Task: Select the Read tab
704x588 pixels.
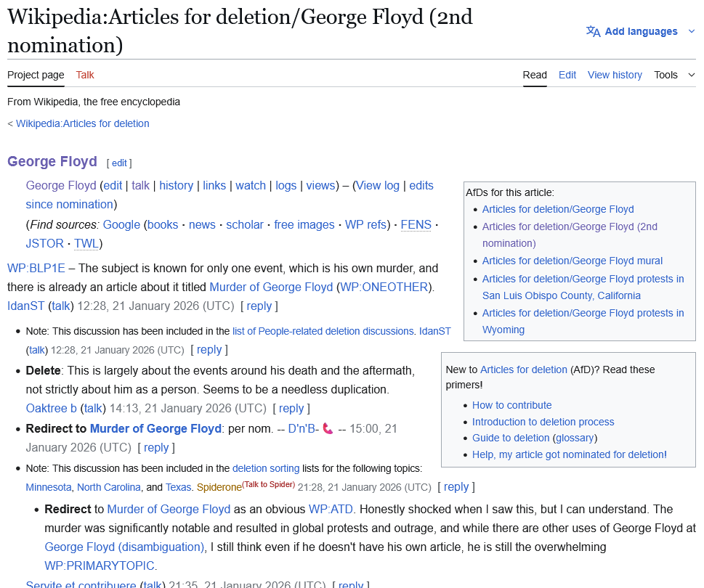Action: pos(535,75)
